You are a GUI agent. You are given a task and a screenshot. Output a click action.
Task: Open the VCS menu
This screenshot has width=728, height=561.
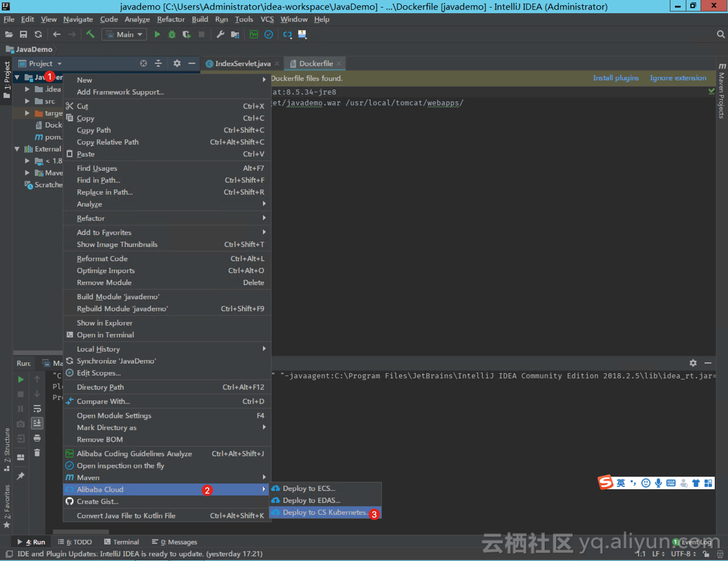pyautogui.click(x=267, y=19)
